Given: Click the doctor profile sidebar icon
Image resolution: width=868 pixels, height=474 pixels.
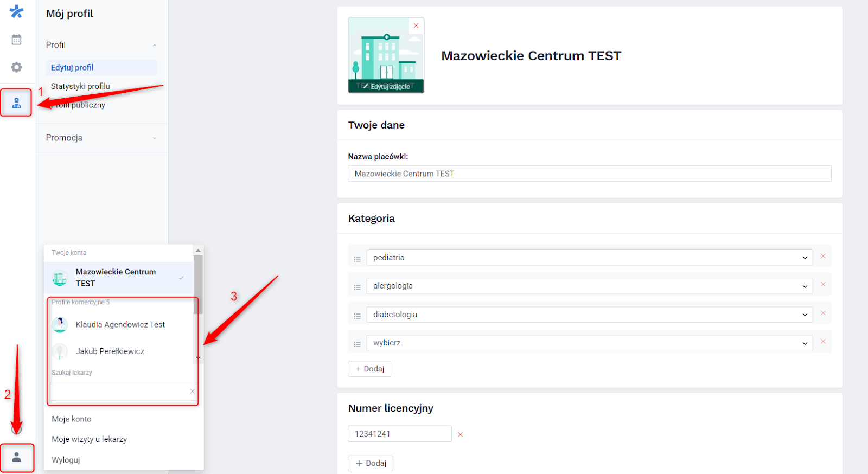Looking at the screenshot, I should point(17,103).
